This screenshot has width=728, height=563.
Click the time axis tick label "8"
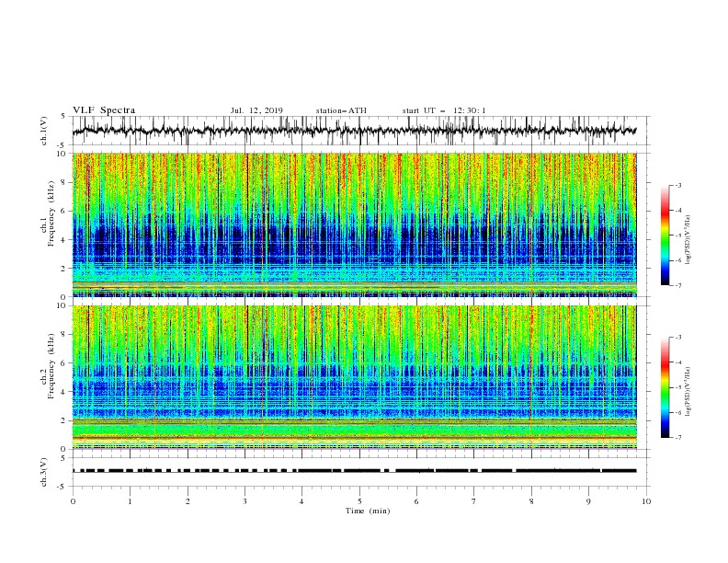(x=531, y=501)
